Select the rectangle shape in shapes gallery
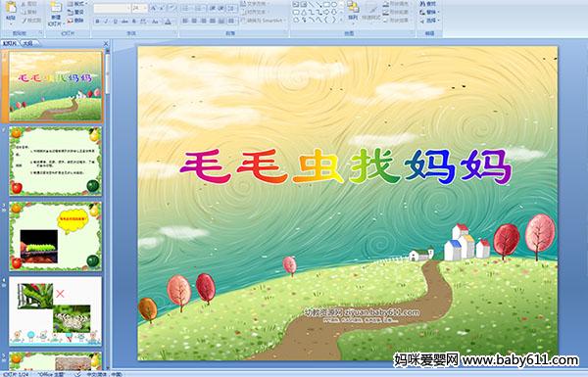This screenshot has height=377, width=588. pyautogui.click(x=326, y=5)
